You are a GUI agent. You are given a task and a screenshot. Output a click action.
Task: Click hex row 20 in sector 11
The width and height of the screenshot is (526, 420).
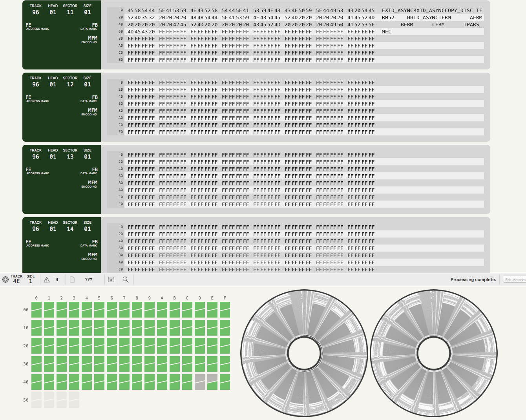tap(251, 18)
